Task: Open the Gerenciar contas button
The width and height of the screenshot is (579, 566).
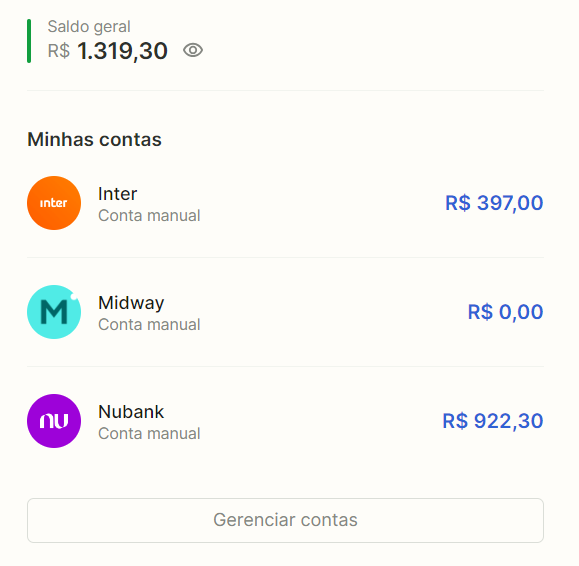Action: pos(285,520)
